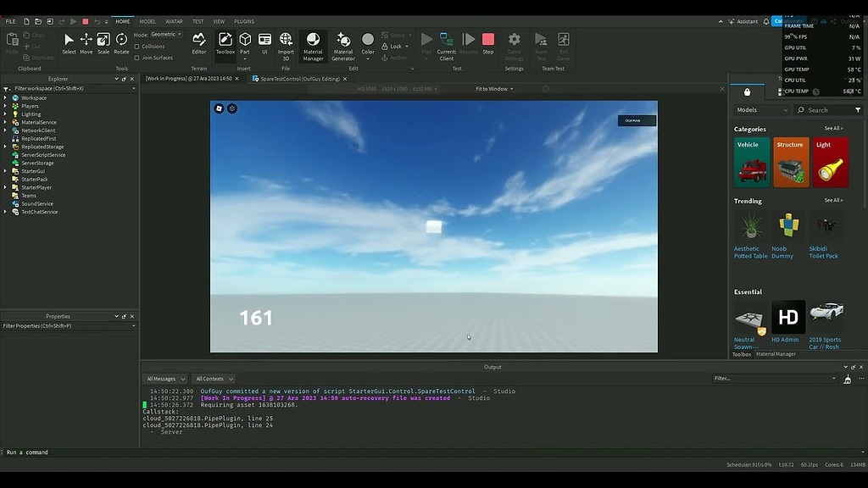Click See All next to Categories
This screenshot has height=488, width=868.
(x=833, y=129)
